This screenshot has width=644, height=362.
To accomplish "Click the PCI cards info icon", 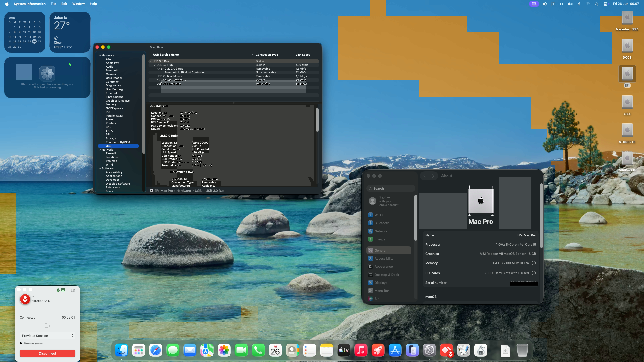I will pyautogui.click(x=534, y=273).
